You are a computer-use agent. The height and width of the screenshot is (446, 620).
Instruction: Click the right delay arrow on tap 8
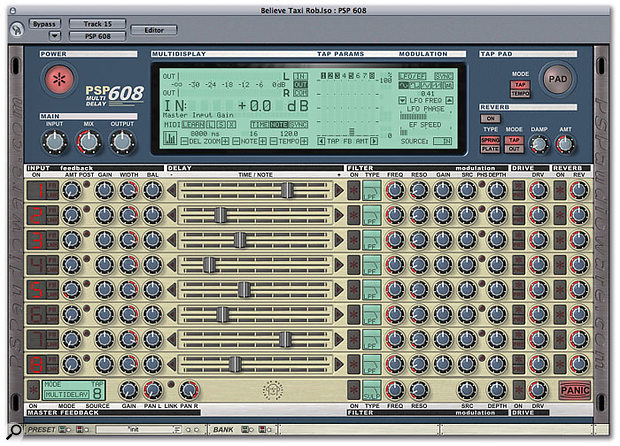coord(339,364)
